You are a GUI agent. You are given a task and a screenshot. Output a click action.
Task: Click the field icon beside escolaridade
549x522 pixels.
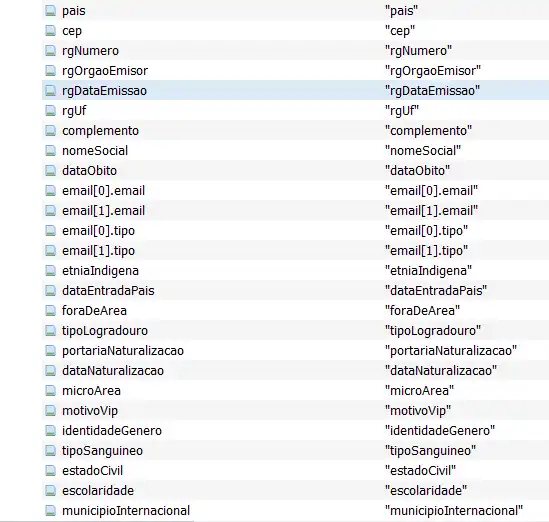click(x=50, y=490)
